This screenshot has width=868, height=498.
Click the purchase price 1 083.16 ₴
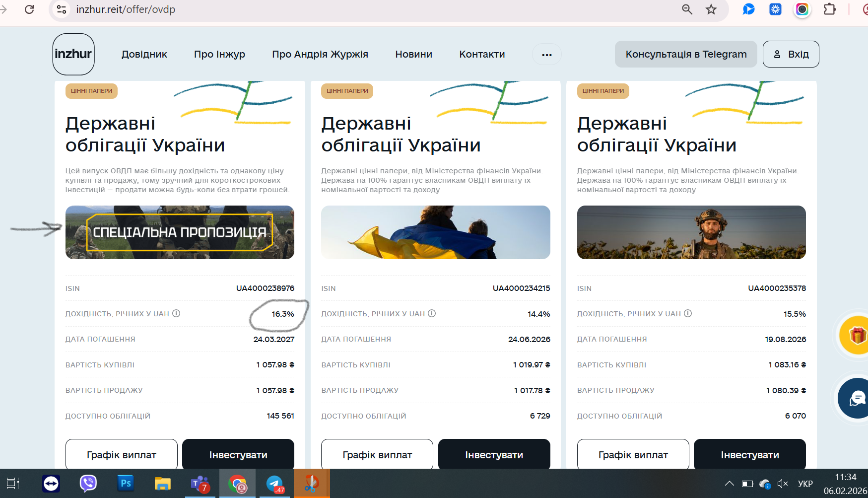point(787,364)
